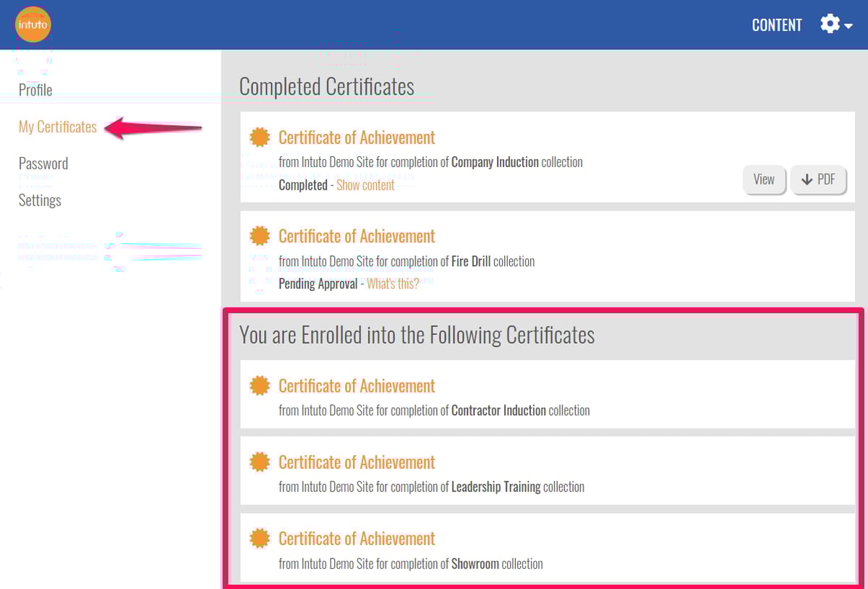Click the Showroom Certificate of Achievement heading
Screen dimensions: 868x589
coord(357,538)
